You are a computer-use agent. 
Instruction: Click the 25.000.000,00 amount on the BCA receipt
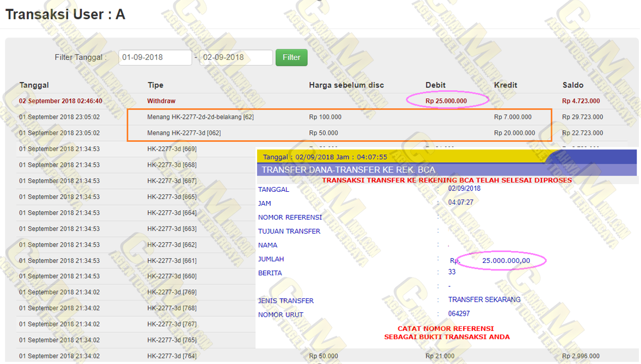pos(506,261)
